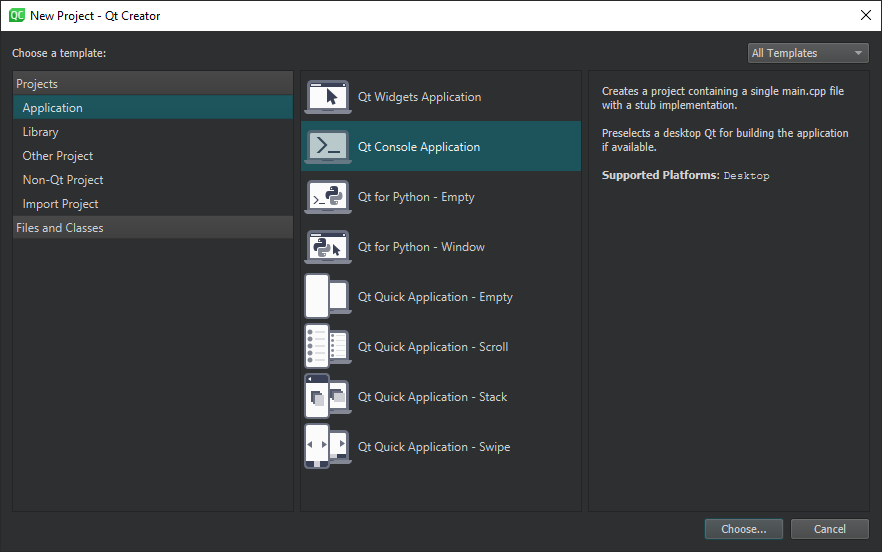Click the Supported Platforms: Desktop text
The image size is (882, 552).
click(x=685, y=175)
